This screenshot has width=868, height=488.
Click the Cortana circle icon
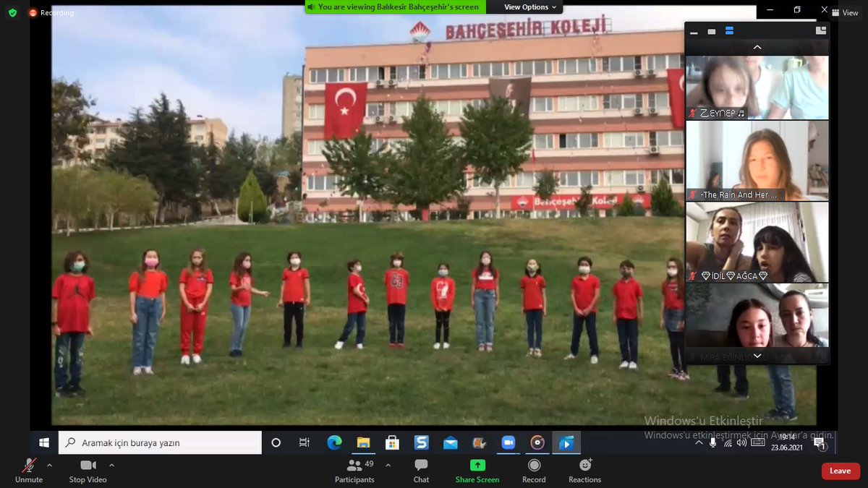click(x=276, y=442)
